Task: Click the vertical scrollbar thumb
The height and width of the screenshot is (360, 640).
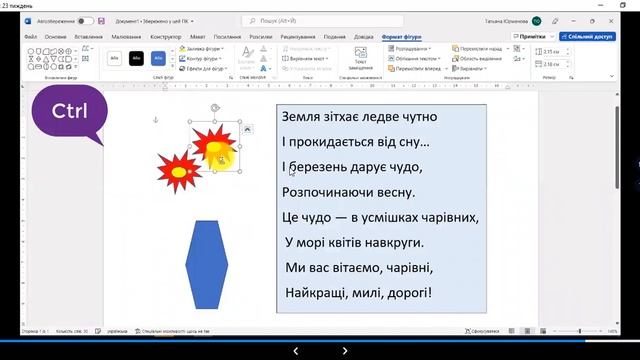Action: point(617,147)
